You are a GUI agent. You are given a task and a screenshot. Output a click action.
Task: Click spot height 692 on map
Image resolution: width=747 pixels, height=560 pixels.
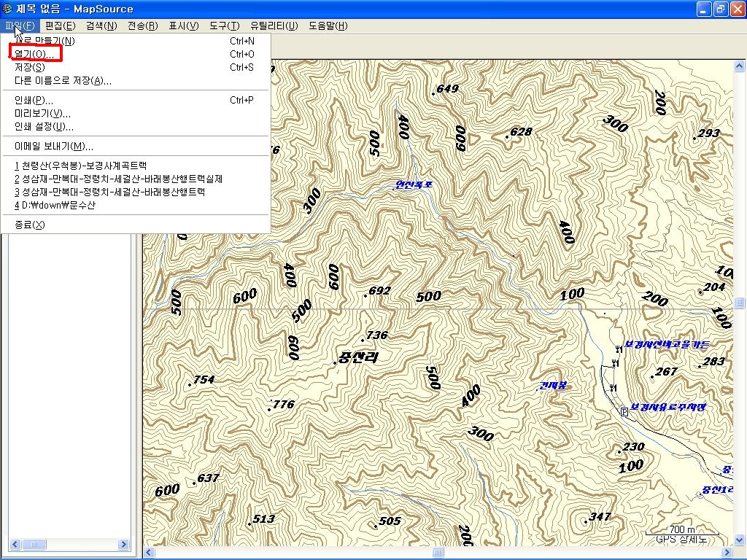pyautogui.click(x=379, y=290)
